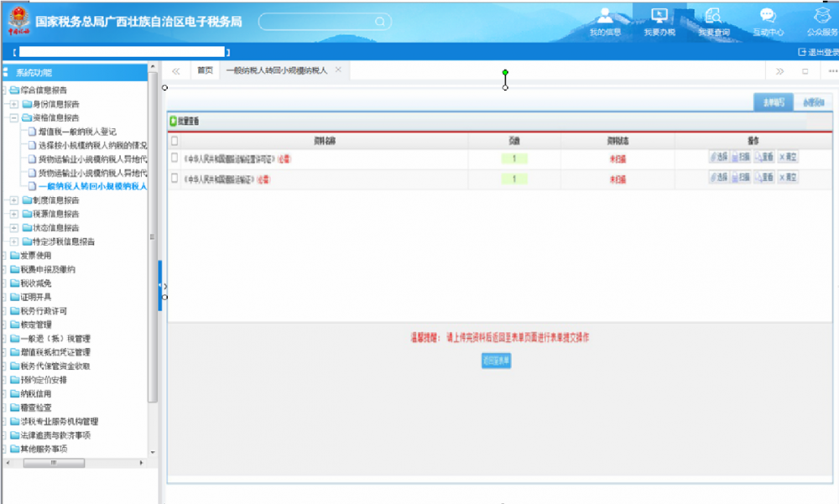Expand the 制度信息报告 tree node
839x504 pixels.
[14, 200]
